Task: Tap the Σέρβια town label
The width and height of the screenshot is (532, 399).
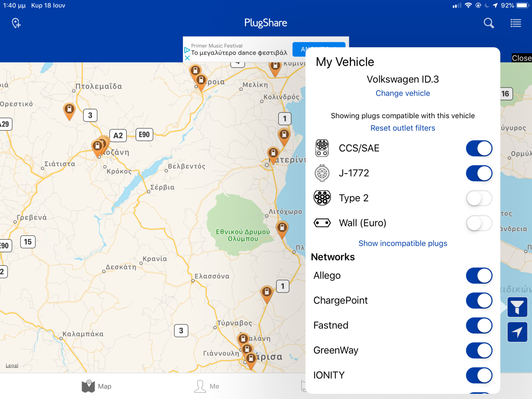Action: [162, 187]
